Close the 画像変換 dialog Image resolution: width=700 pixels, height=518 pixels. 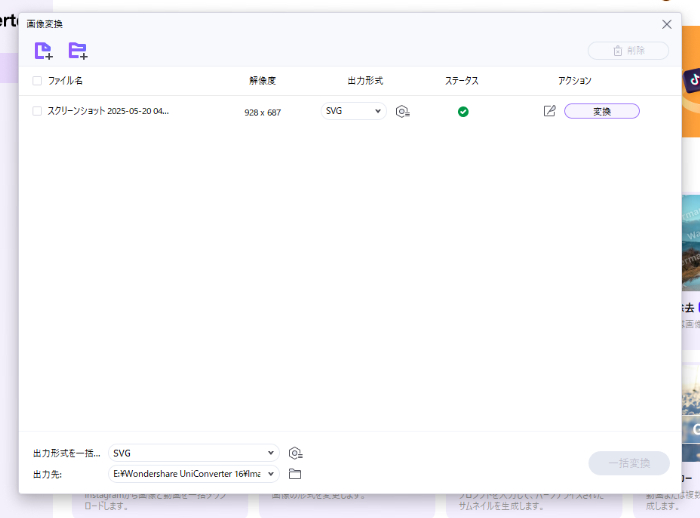(667, 24)
